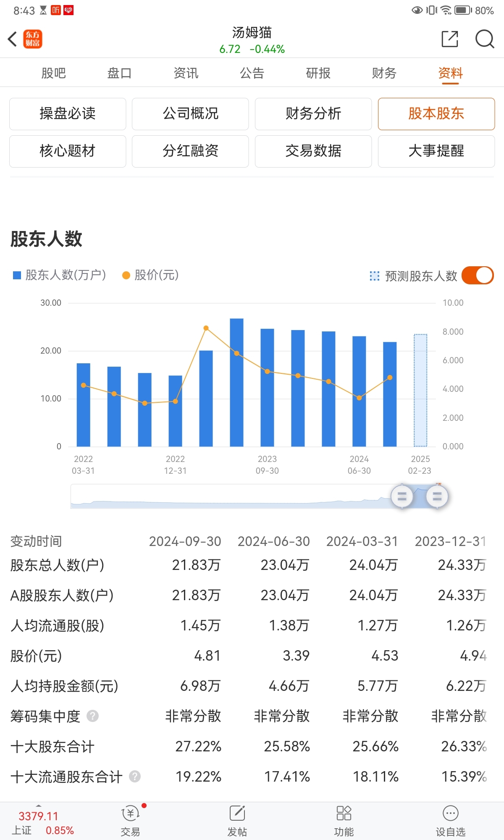Grab the left range slider handle
This screenshot has width=504, height=840.
[x=402, y=496]
